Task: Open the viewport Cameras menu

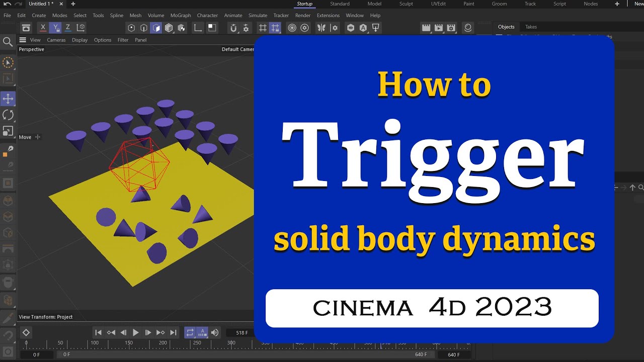Action: pos(56,40)
